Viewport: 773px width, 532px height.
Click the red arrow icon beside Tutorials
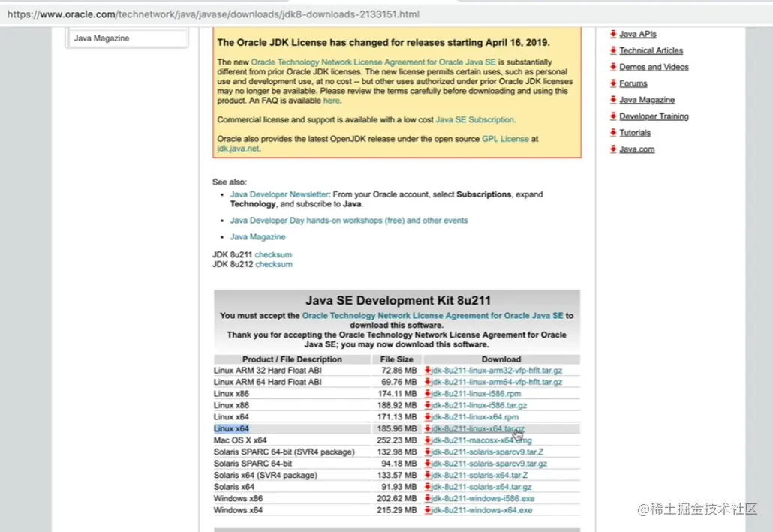tap(613, 133)
